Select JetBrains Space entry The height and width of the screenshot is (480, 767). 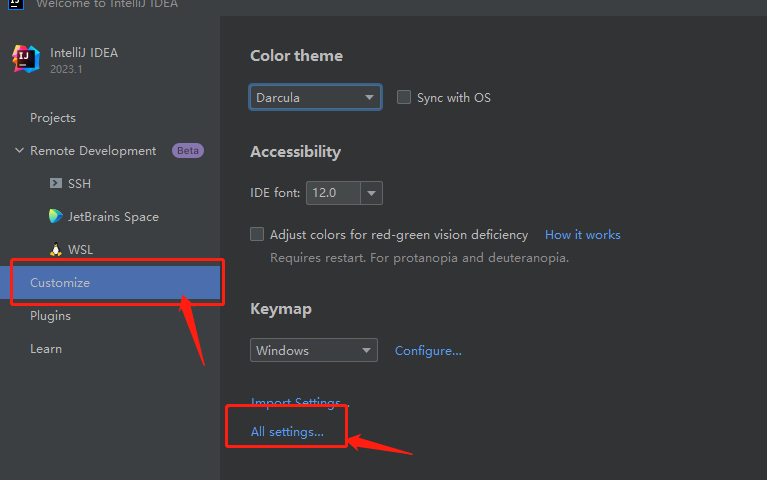113,217
